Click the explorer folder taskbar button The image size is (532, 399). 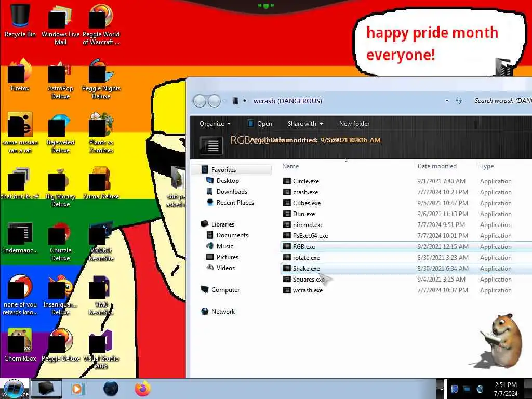point(46,389)
